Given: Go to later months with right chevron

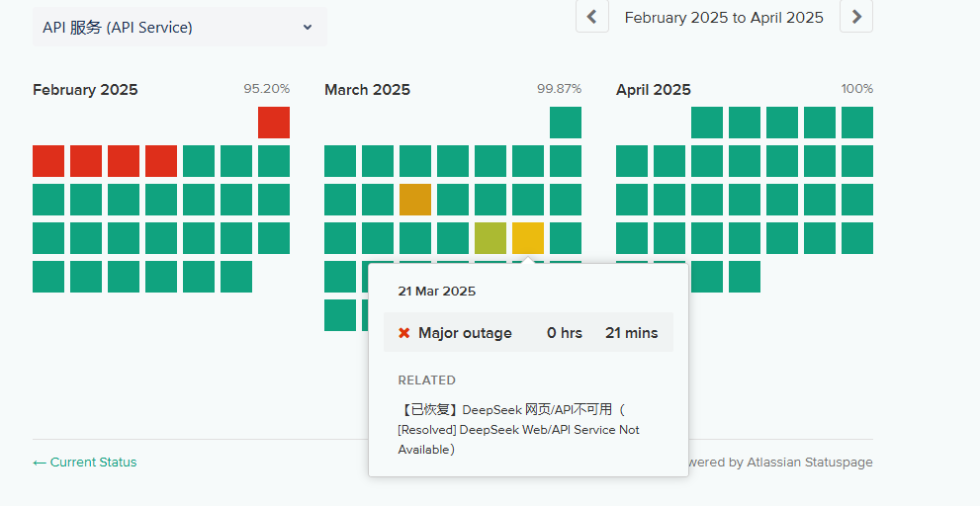Looking at the screenshot, I should [856, 16].
